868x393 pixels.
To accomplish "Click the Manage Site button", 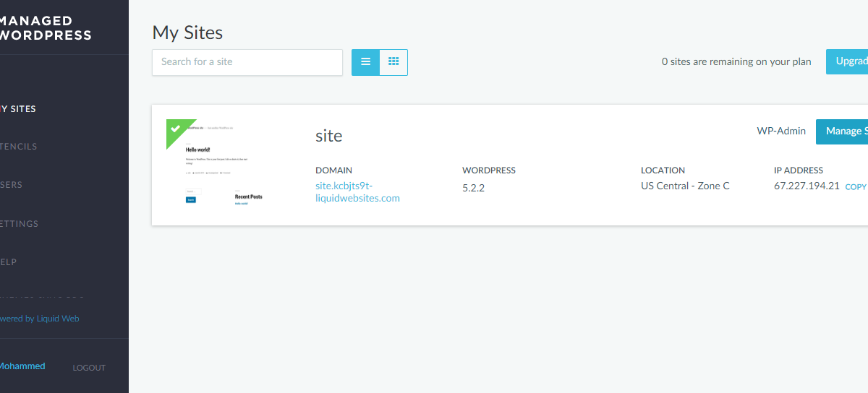I will tap(842, 131).
